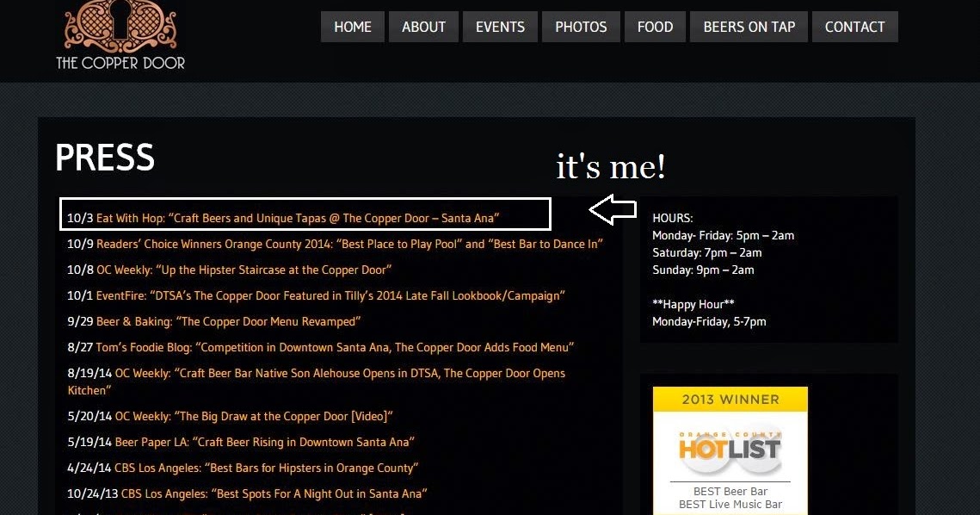Open the ABOUT menu item
This screenshot has width=980, height=515.
click(424, 27)
